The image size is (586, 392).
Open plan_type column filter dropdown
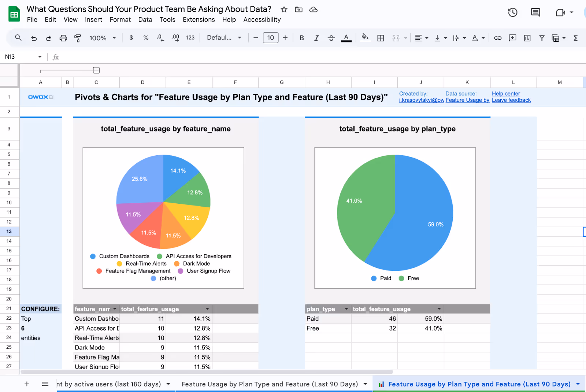coord(346,309)
